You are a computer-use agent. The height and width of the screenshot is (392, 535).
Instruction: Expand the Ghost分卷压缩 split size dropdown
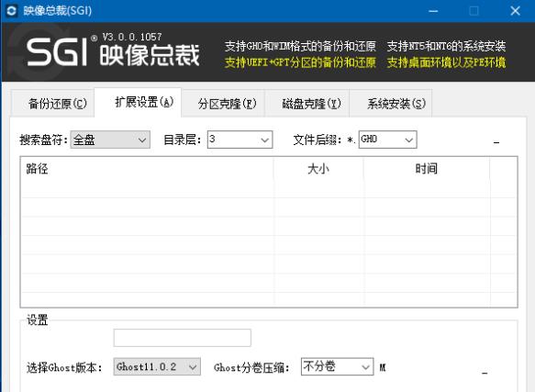(337, 366)
